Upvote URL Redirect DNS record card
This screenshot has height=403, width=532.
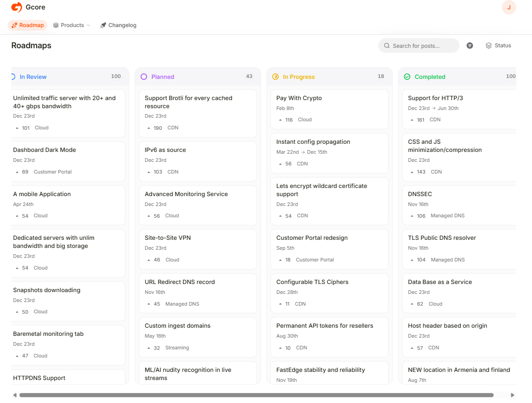pos(153,304)
